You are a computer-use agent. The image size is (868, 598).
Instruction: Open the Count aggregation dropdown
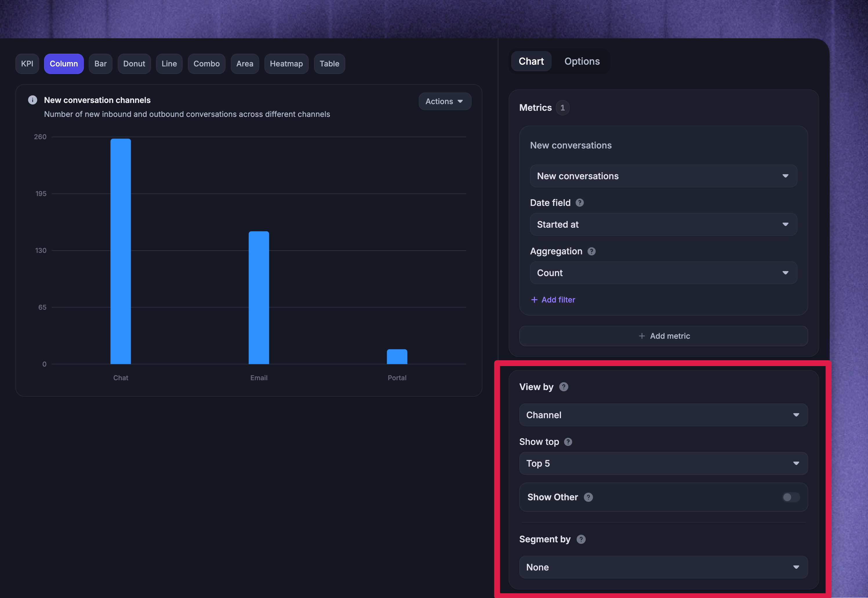coord(664,273)
